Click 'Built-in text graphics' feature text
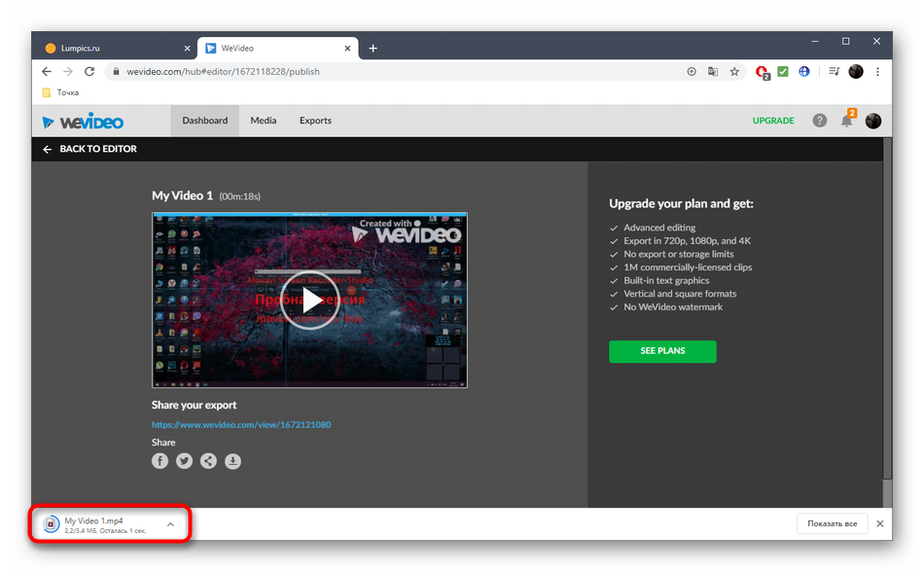 [x=666, y=280]
